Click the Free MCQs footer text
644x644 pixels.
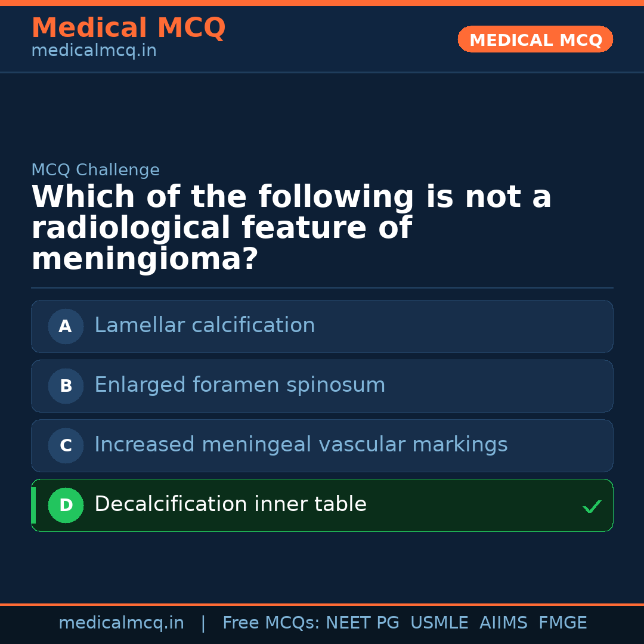[x=271, y=623]
